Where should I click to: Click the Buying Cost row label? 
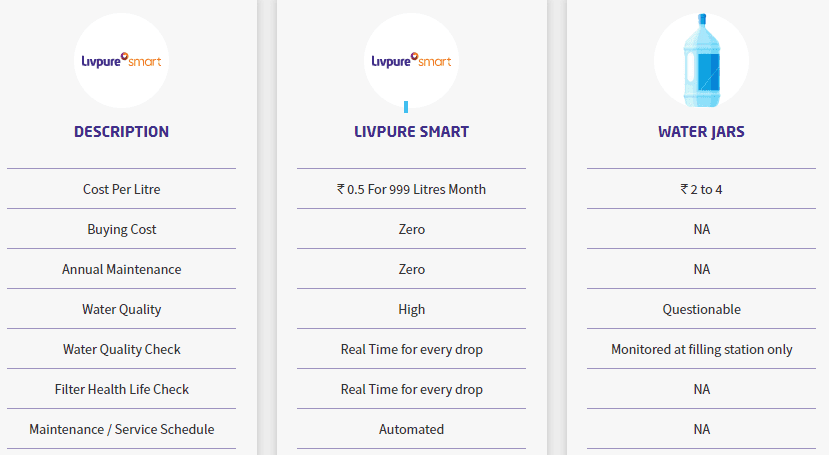click(121, 229)
